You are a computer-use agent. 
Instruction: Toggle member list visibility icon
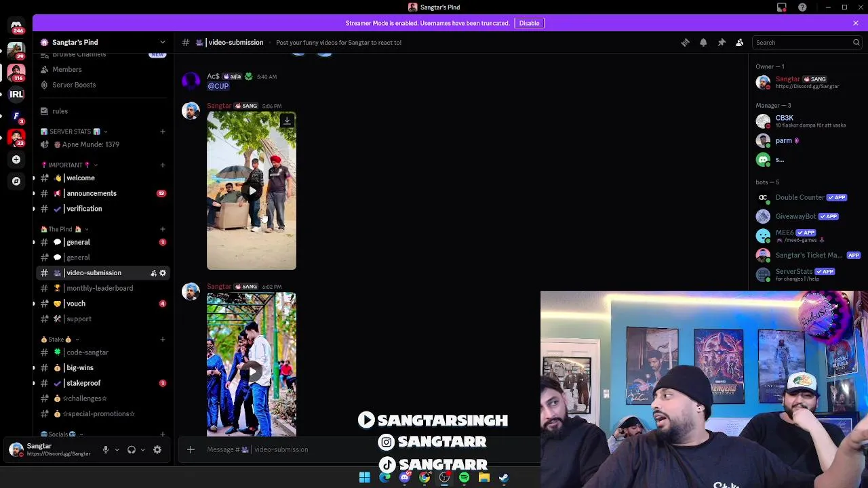pos(740,42)
